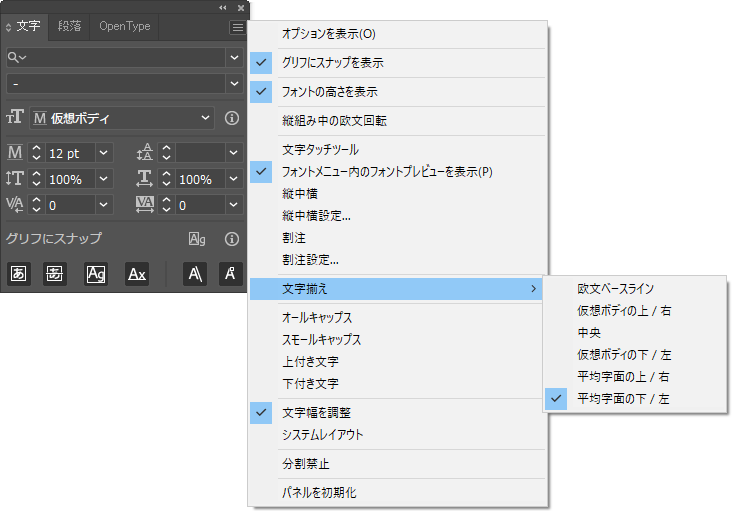732x511 pixels.
Task: Click the Ax baseline snap button
Action: pyautogui.click(x=137, y=273)
